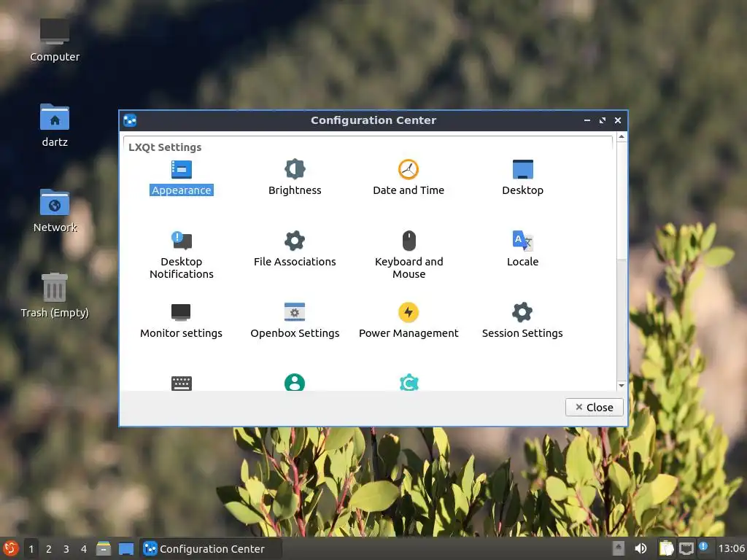
Task: Click the network connection tray icon
Action: (x=686, y=548)
